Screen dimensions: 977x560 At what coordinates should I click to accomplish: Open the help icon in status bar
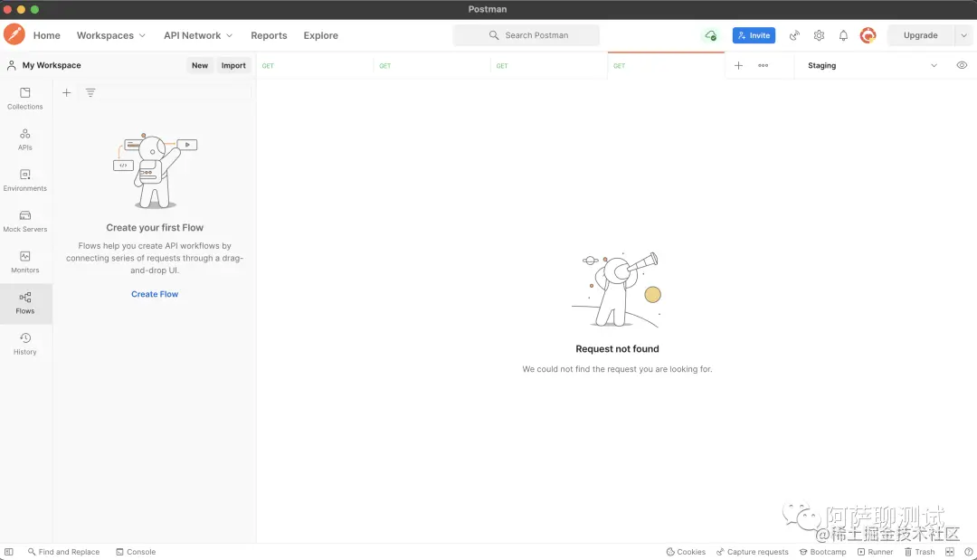(x=968, y=552)
